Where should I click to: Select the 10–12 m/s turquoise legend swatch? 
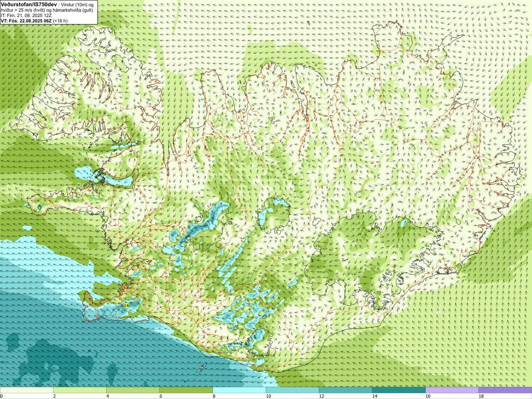point(293,390)
